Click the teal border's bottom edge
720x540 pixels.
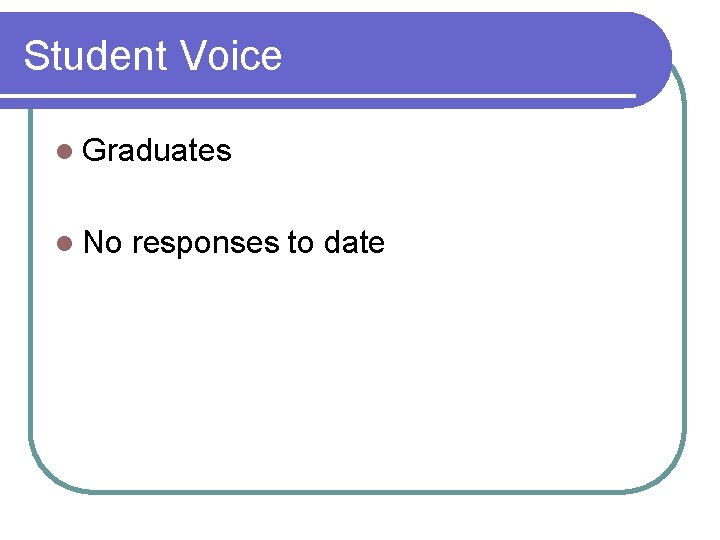click(358, 491)
